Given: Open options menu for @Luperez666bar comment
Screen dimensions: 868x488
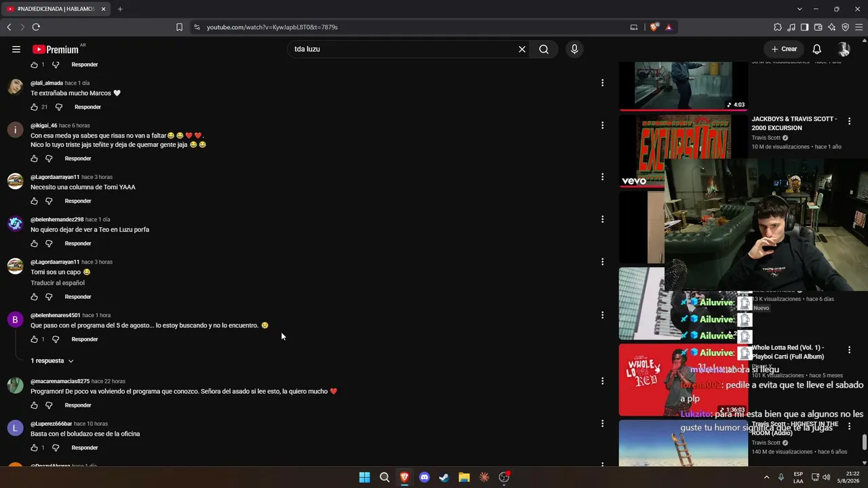Looking at the screenshot, I should click(602, 424).
